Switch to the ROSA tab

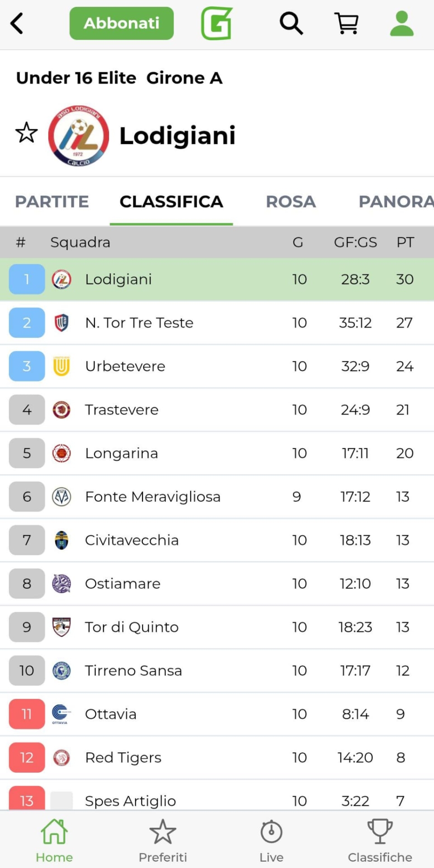(291, 202)
